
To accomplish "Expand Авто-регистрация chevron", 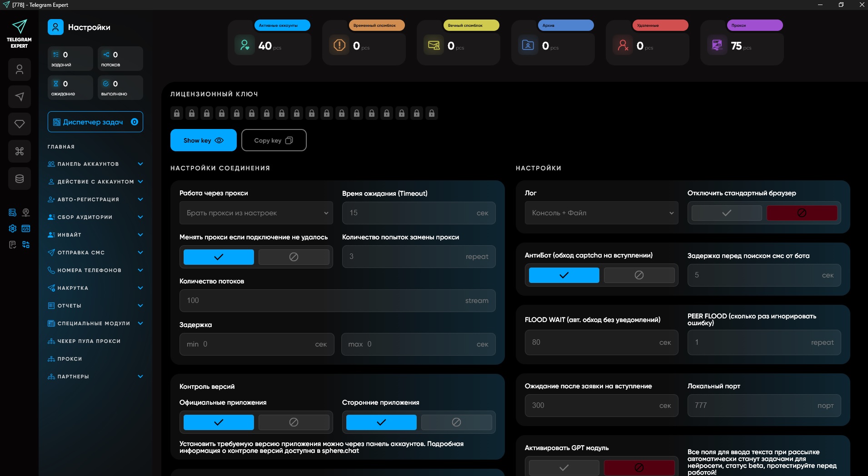I will [140, 199].
